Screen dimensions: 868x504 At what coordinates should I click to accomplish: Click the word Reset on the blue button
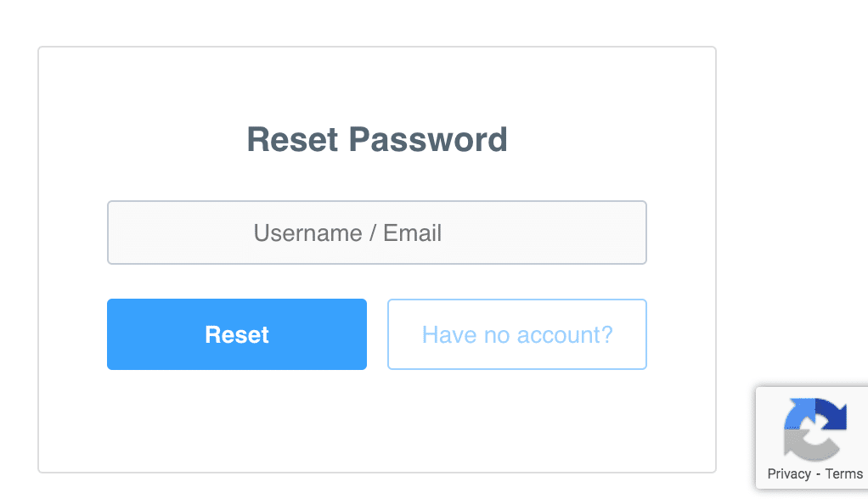pyautogui.click(x=237, y=334)
